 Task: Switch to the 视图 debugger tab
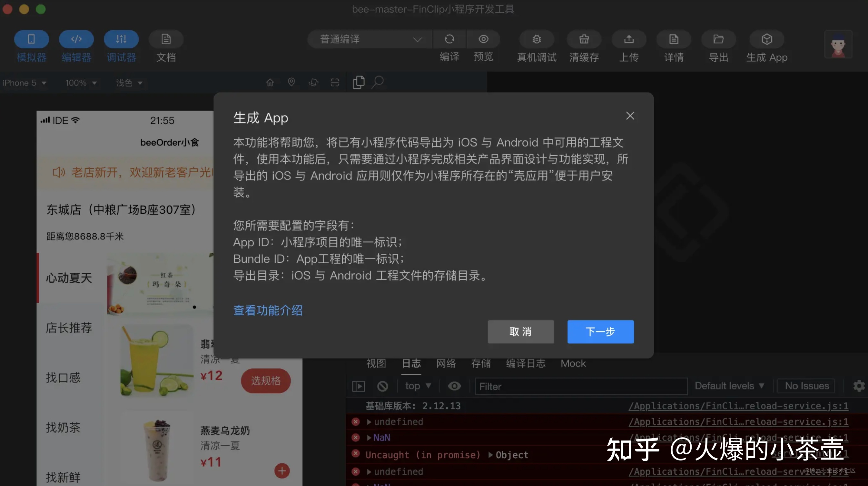coord(376,364)
